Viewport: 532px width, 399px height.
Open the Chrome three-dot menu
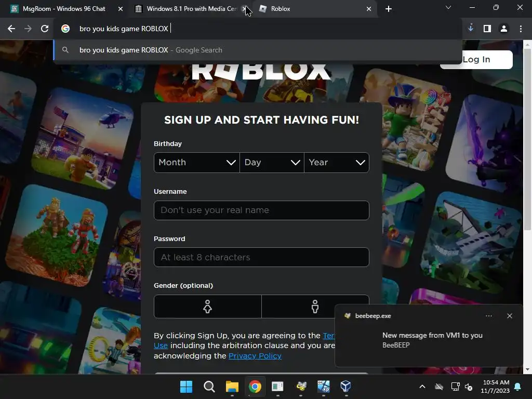click(x=521, y=29)
